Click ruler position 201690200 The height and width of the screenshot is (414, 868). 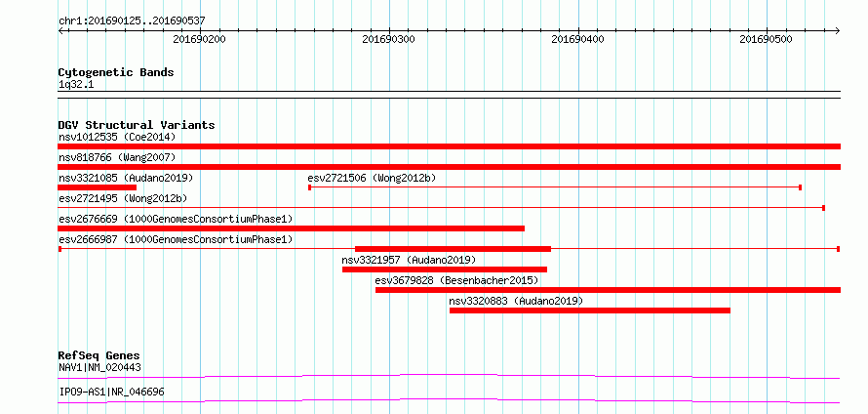point(199,39)
